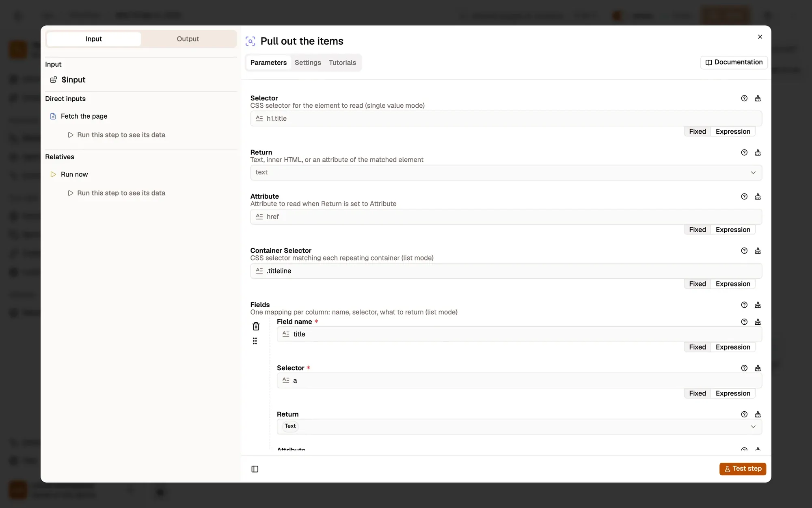Delete the field mapping with trash icon
This screenshot has height=508, width=812.
click(x=256, y=326)
